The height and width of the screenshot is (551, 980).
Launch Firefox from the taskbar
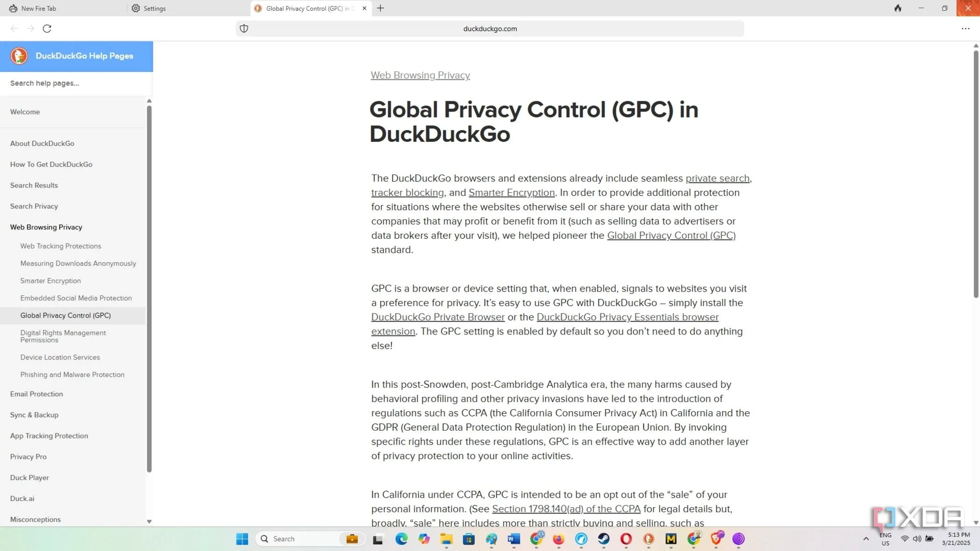point(559,539)
